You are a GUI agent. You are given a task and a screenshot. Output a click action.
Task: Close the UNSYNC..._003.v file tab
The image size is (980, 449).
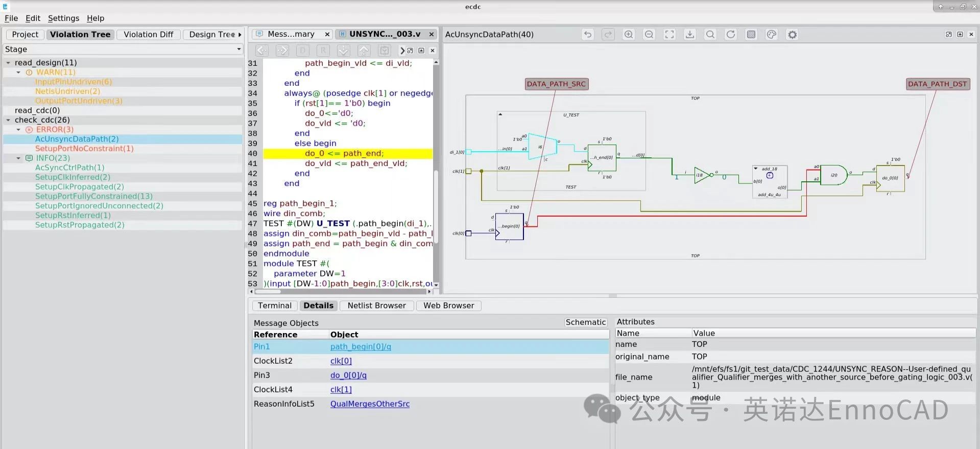click(432, 34)
